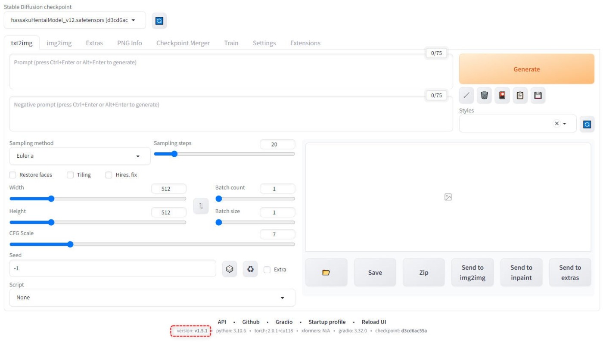
Task: Click the show extra networks card icon
Action: tap(502, 96)
